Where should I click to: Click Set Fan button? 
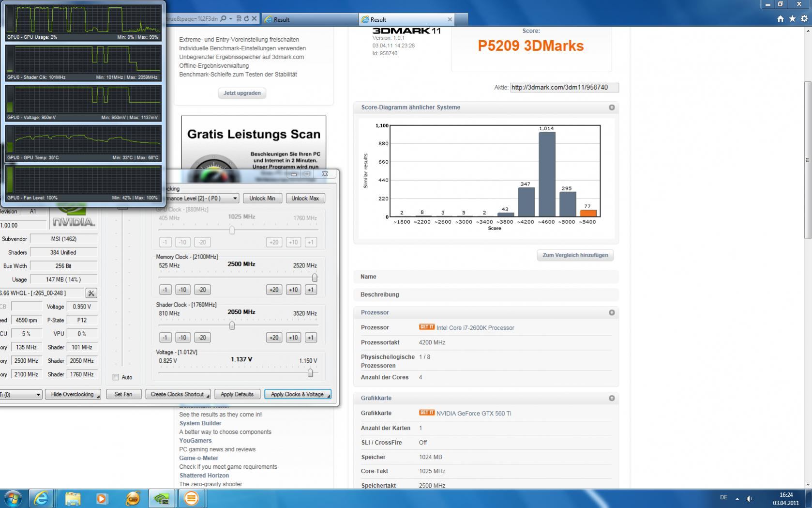tap(123, 394)
